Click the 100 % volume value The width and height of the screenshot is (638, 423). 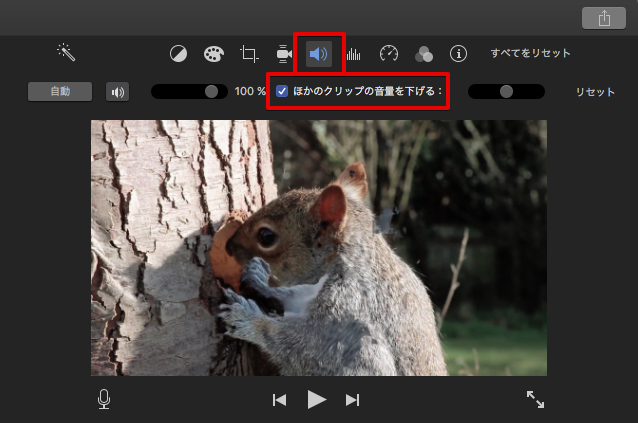point(250,92)
